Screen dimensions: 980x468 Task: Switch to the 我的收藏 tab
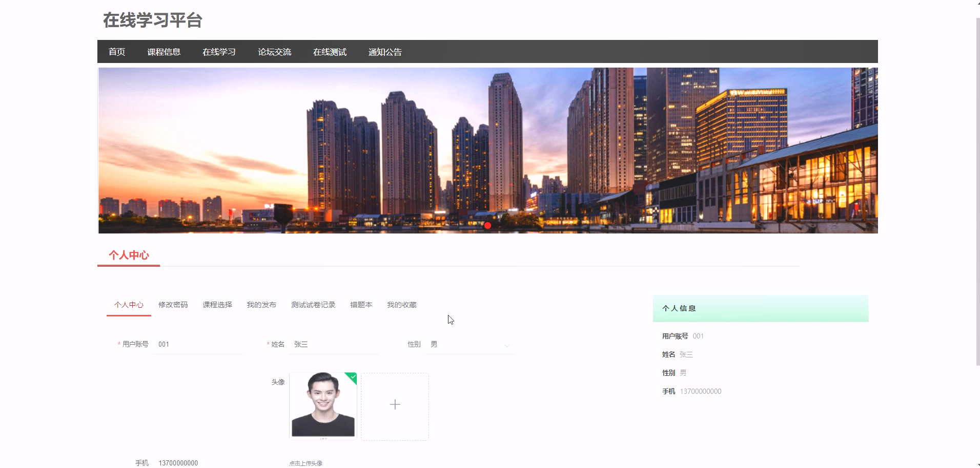[402, 304]
